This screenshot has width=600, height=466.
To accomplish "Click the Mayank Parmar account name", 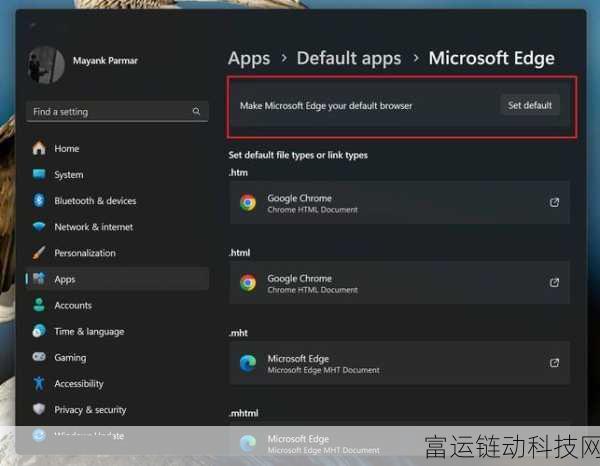I will [x=105, y=60].
